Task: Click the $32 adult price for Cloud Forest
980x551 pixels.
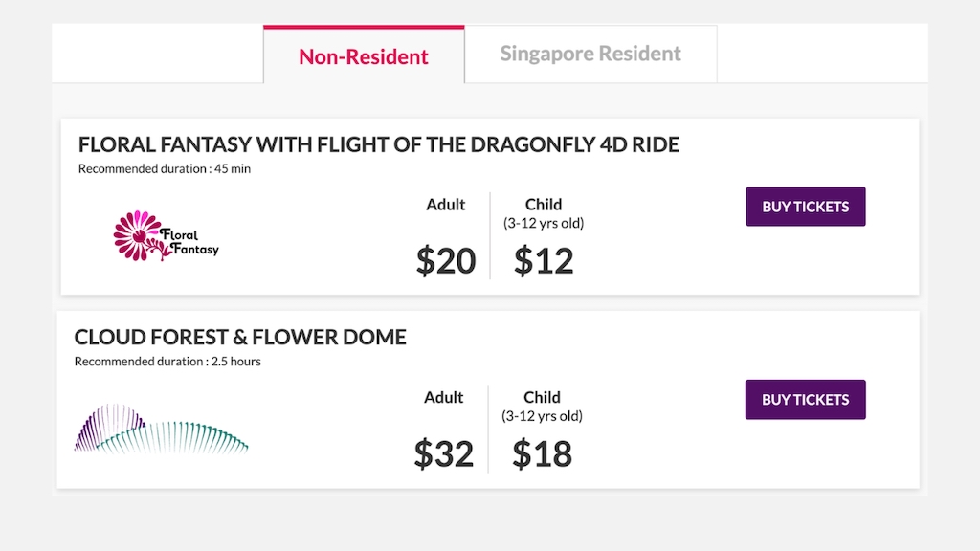Action: [x=444, y=453]
